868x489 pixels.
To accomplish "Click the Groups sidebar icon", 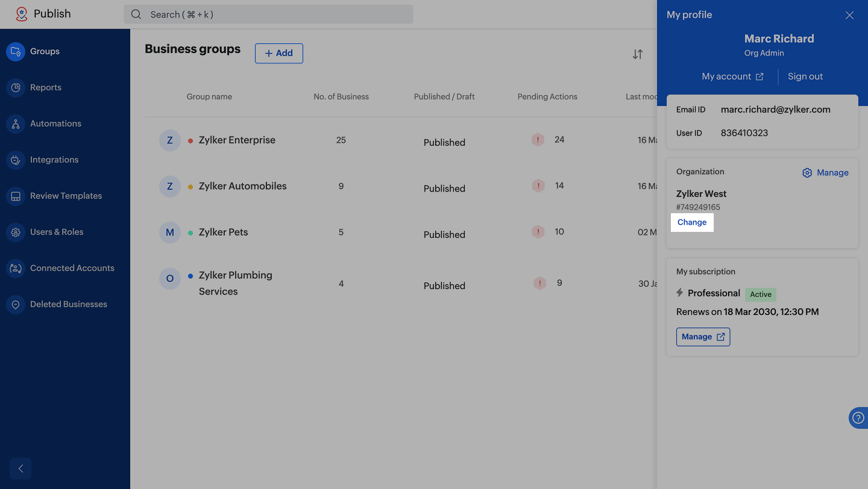I will click(16, 51).
